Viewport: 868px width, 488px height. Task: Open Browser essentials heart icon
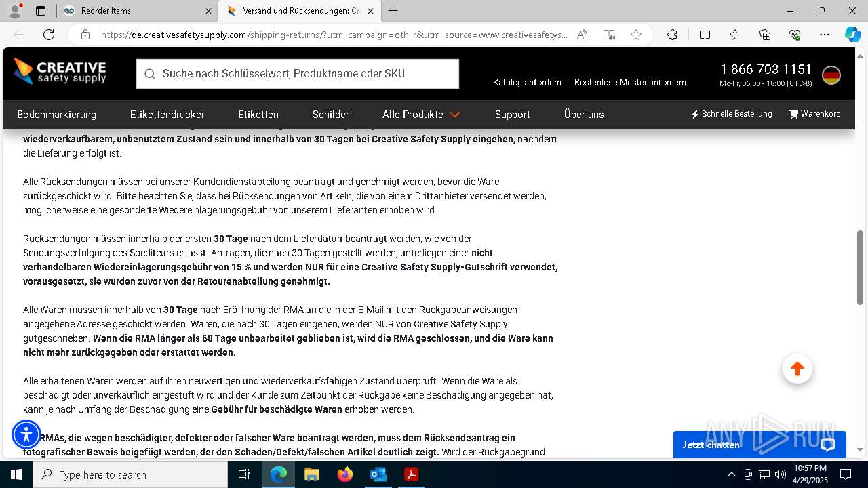pos(795,35)
